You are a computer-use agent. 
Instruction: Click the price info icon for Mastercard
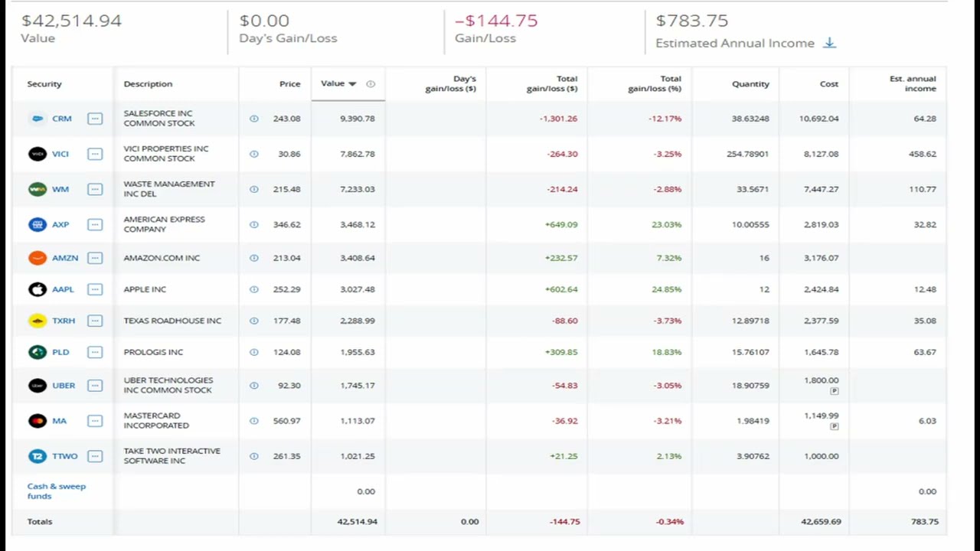pos(254,420)
